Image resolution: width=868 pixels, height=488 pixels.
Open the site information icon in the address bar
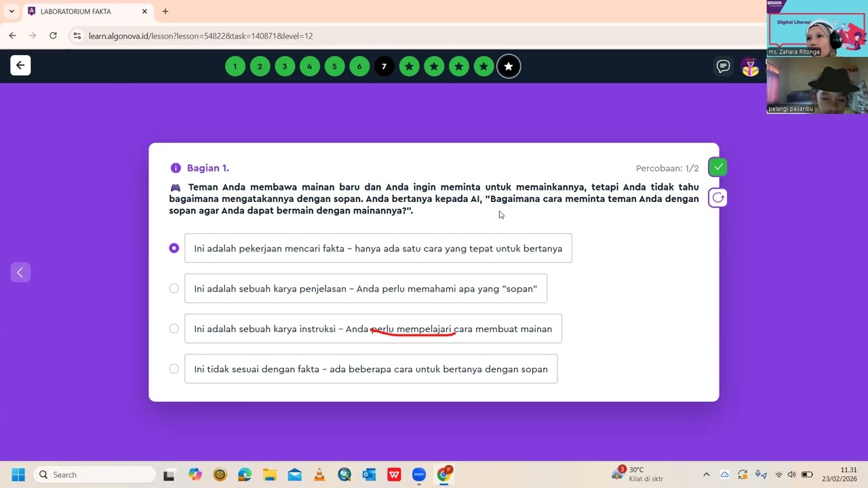tap(77, 36)
